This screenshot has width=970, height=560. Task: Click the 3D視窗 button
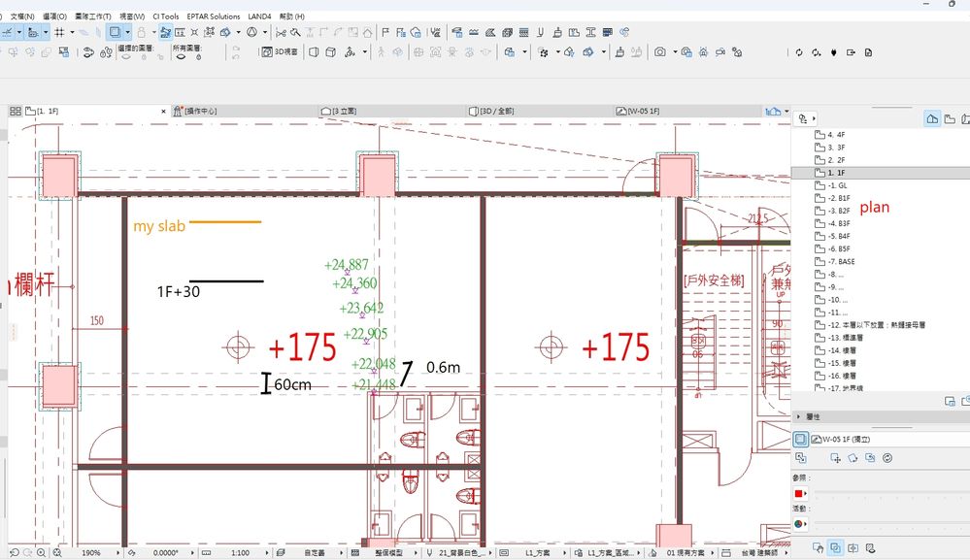point(278,51)
